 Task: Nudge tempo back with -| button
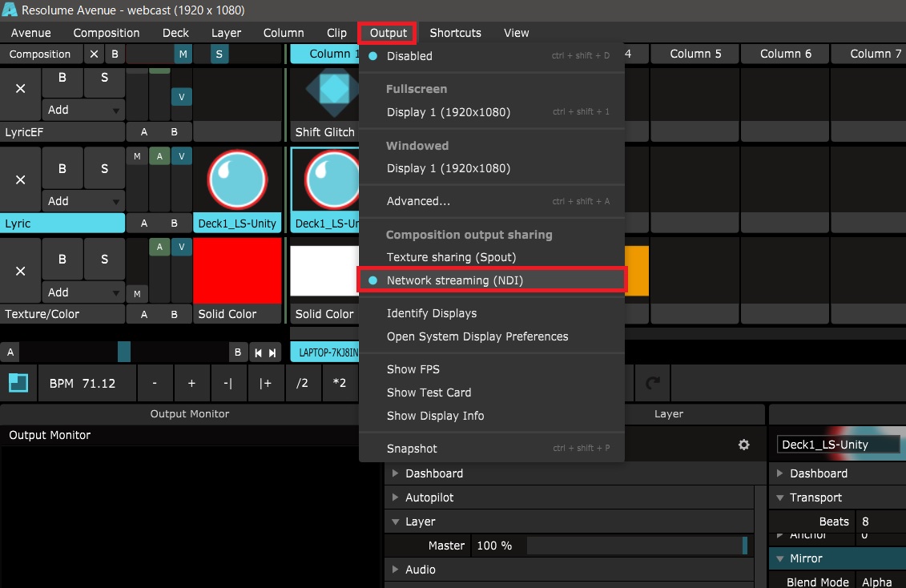[228, 383]
